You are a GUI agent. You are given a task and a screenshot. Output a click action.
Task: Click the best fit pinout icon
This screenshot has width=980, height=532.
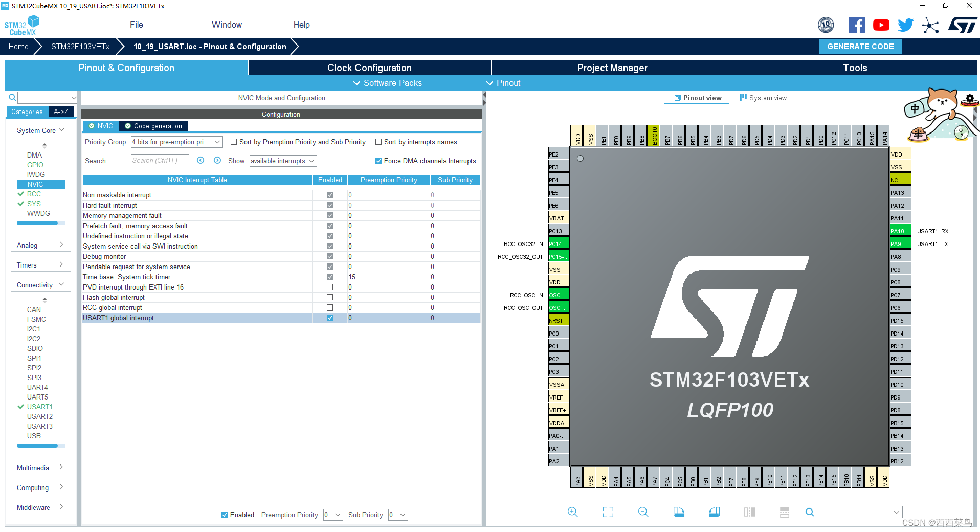tap(608, 512)
